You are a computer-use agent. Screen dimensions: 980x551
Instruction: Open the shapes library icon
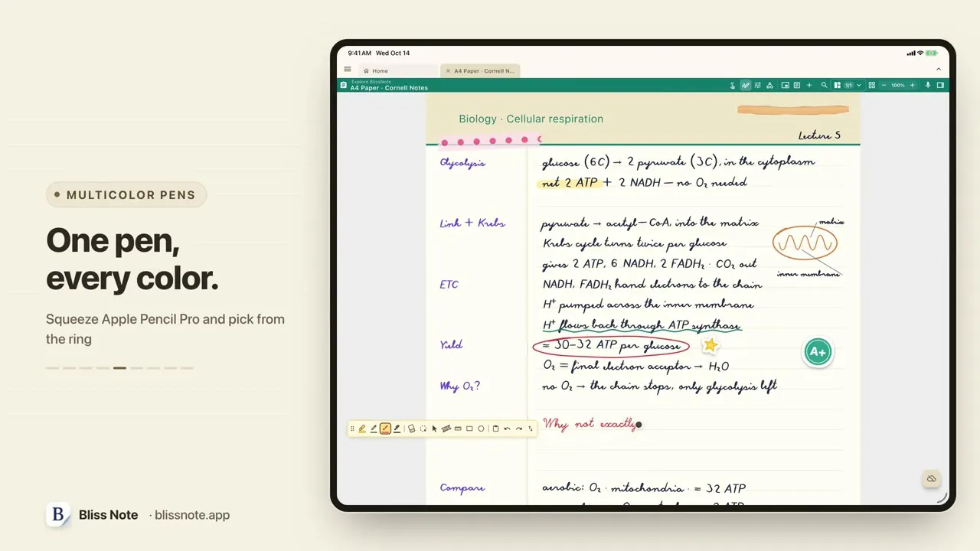click(769, 85)
